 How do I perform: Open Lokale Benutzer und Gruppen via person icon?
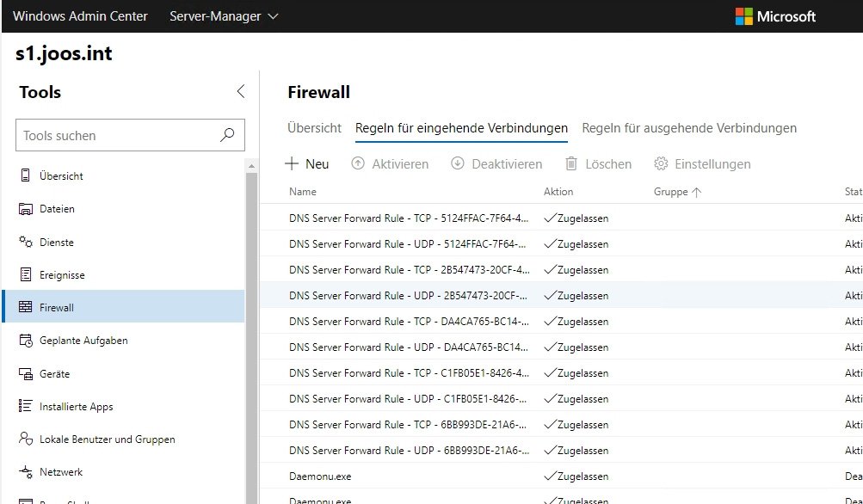28,439
